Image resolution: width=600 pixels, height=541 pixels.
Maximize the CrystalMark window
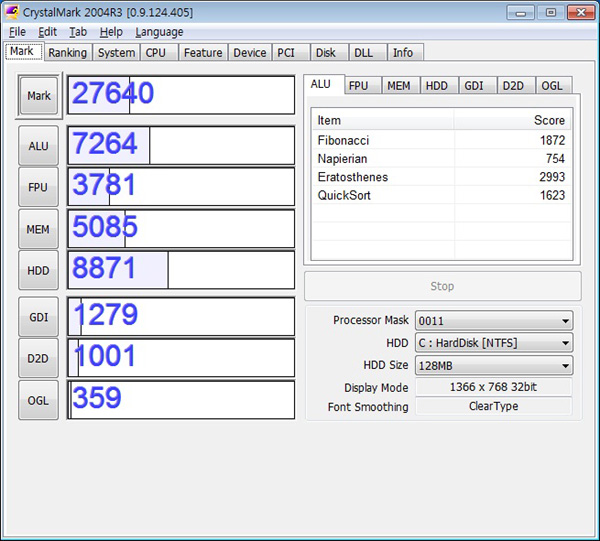pos(551,13)
